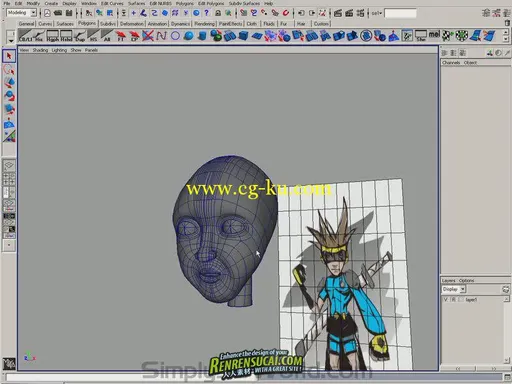Click the color box next to layer1
512x384 pixels.
coord(461,300)
